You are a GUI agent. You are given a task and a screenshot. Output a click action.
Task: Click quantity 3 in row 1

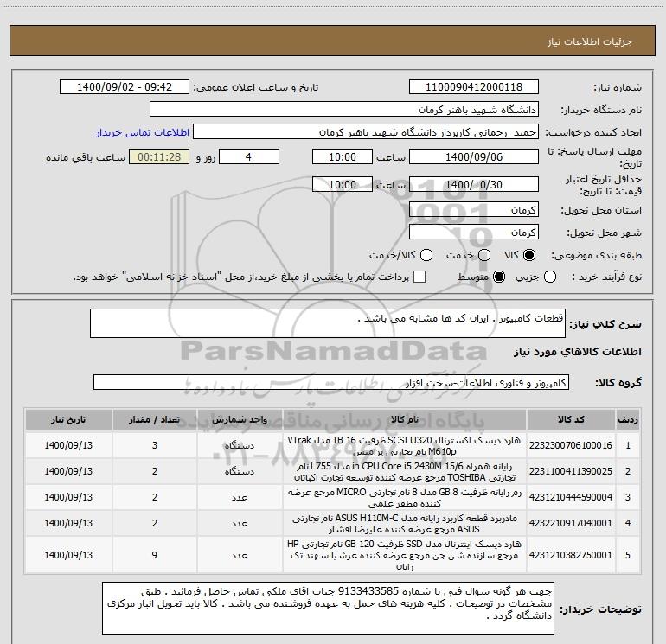coord(155,445)
